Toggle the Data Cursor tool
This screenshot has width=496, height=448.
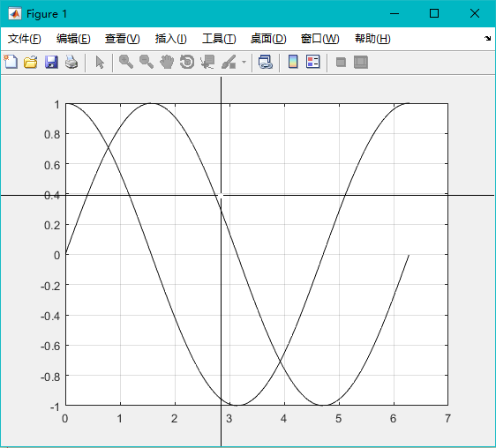207,62
